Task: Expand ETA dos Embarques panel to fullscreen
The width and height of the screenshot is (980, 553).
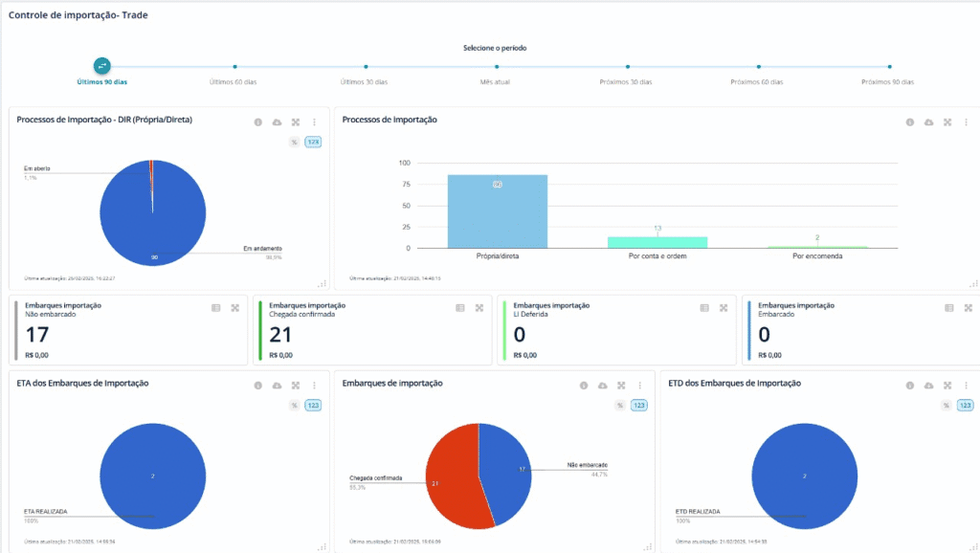Action: 296,386
